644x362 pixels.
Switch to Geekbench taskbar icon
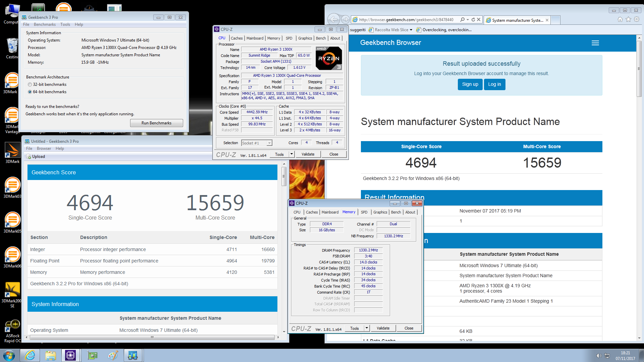coord(133,355)
